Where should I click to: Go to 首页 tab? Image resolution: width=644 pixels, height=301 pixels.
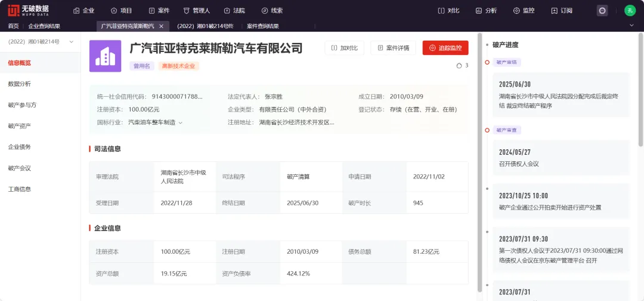(13, 26)
